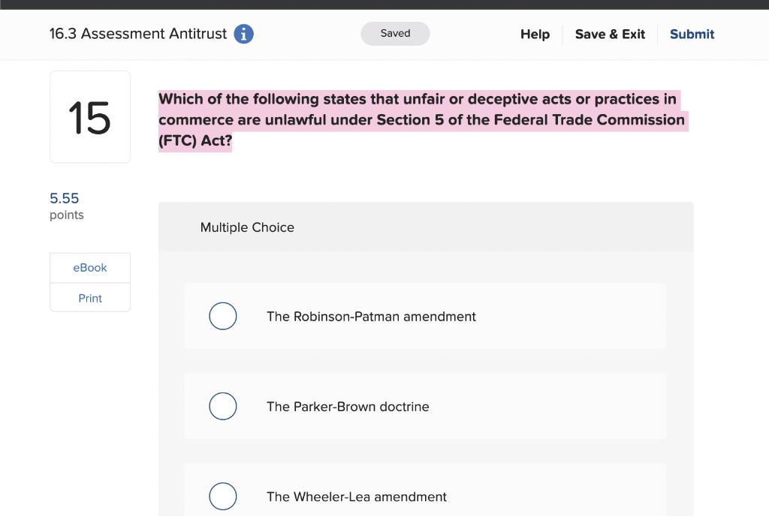Viewport: 769px width, 532px height.
Task: Submit the assessment
Action: [x=691, y=34]
